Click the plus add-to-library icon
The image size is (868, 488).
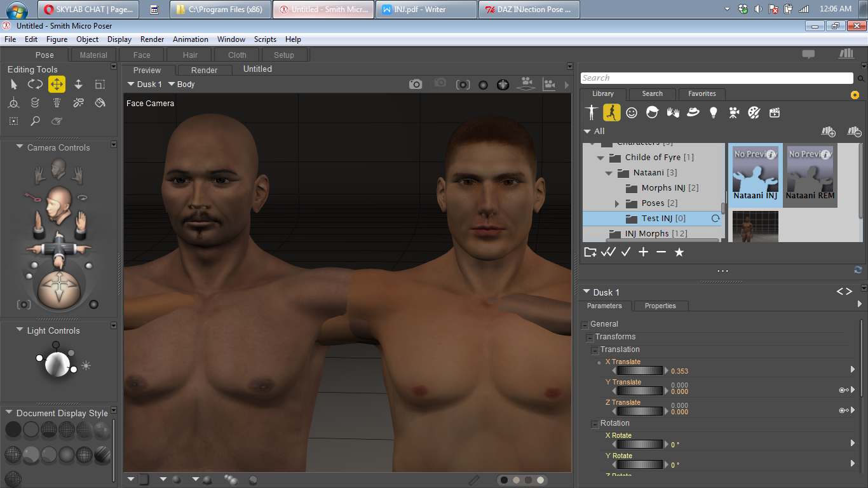pyautogui.click(x=643, y=252)
